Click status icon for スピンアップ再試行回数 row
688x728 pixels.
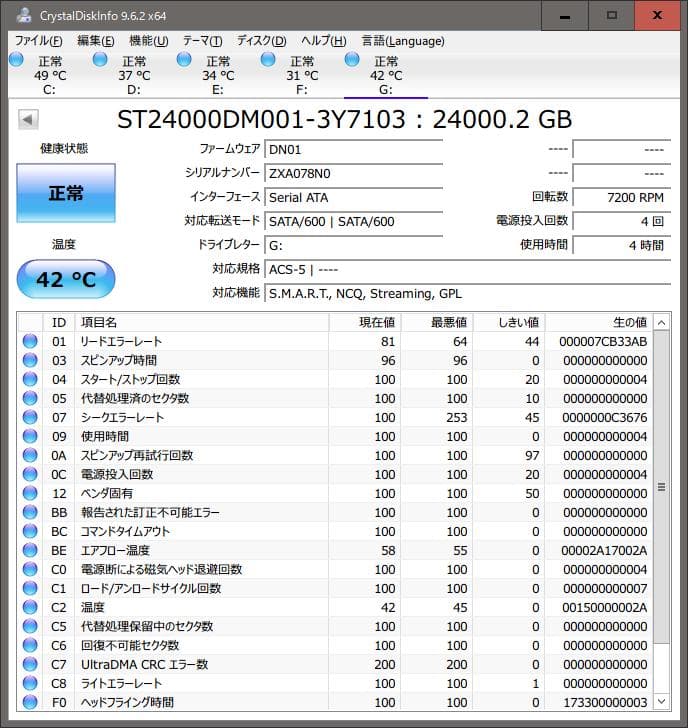[x=30, y=455]
